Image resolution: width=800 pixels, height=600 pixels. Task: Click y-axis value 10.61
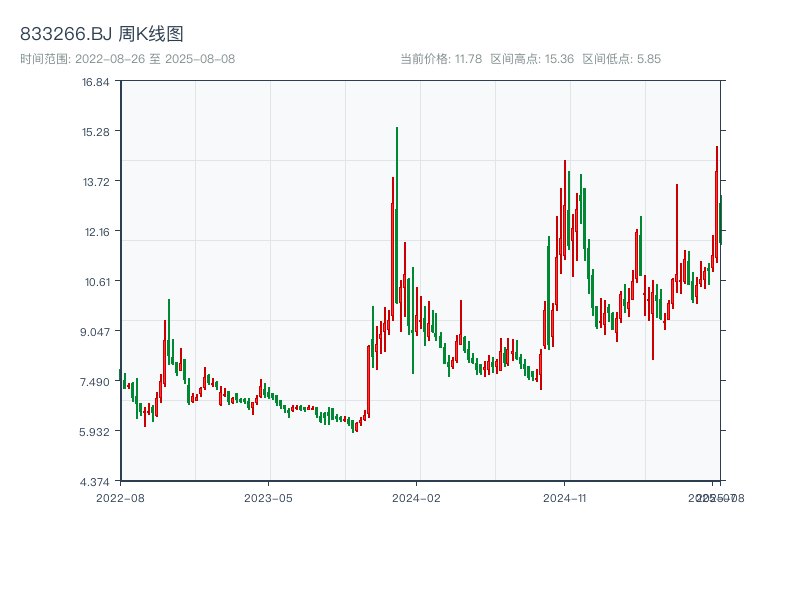(x=97, y=282)
